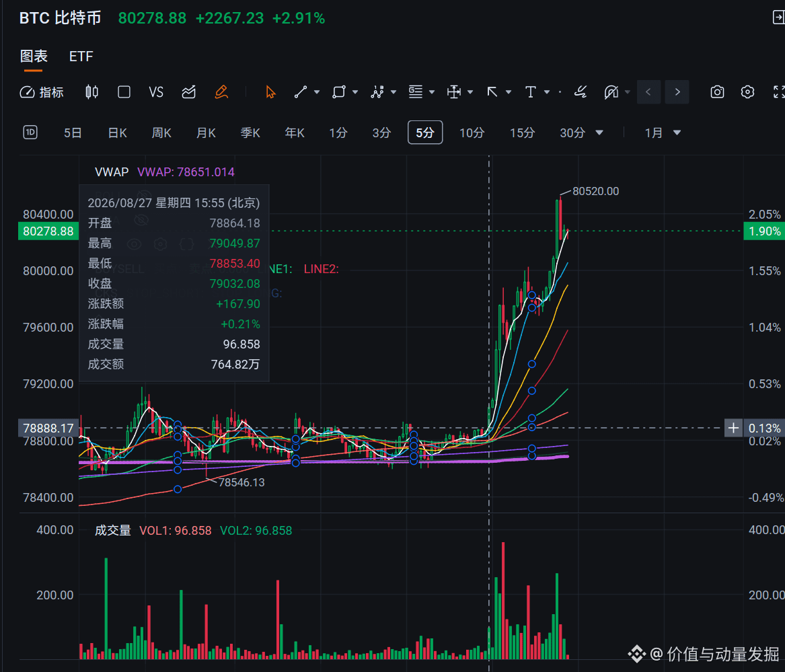785x672 pixels.
Task: Select the 3分 interval
Action: click(x=381, y=133)
